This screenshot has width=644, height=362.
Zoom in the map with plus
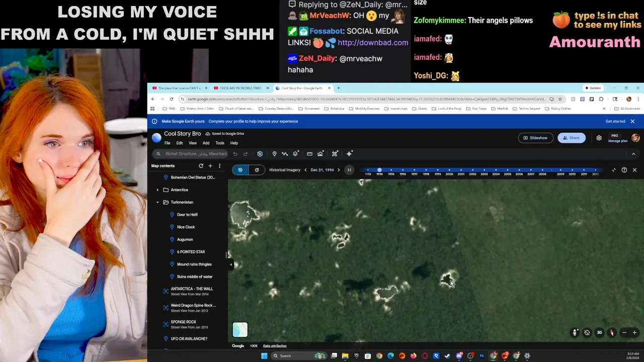point(634,333)
